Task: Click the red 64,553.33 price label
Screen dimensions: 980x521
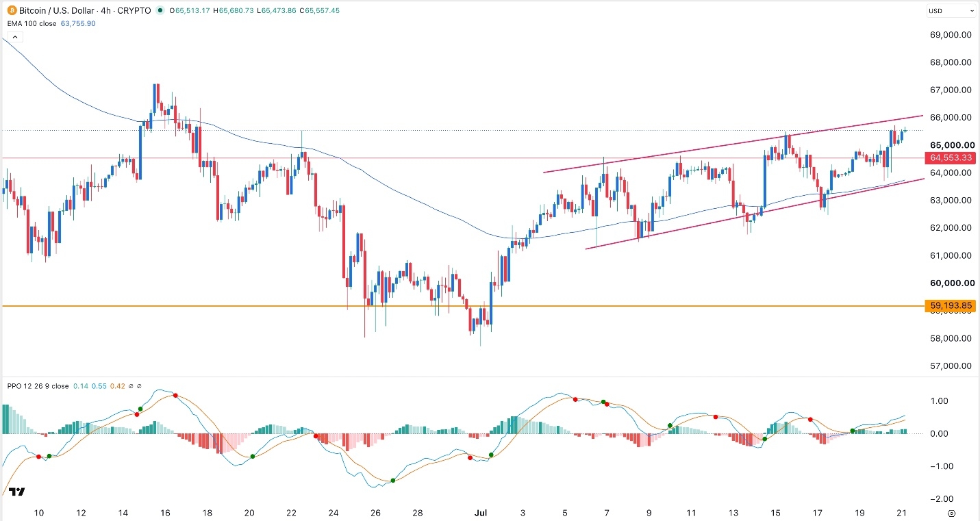Action: 949,157
